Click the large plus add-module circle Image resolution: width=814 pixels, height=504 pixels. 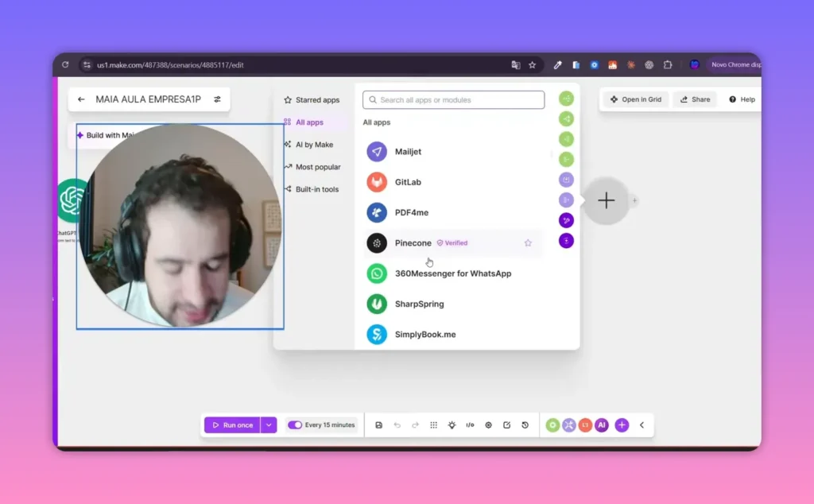(606, 200)
